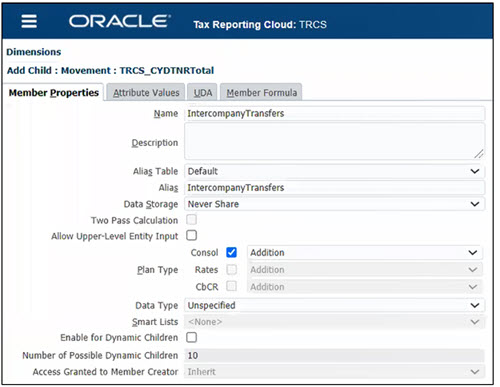Click the Tax Reporting Cloud: TRCS title
This screenshot has height=387, width=500.
[260, 25]
